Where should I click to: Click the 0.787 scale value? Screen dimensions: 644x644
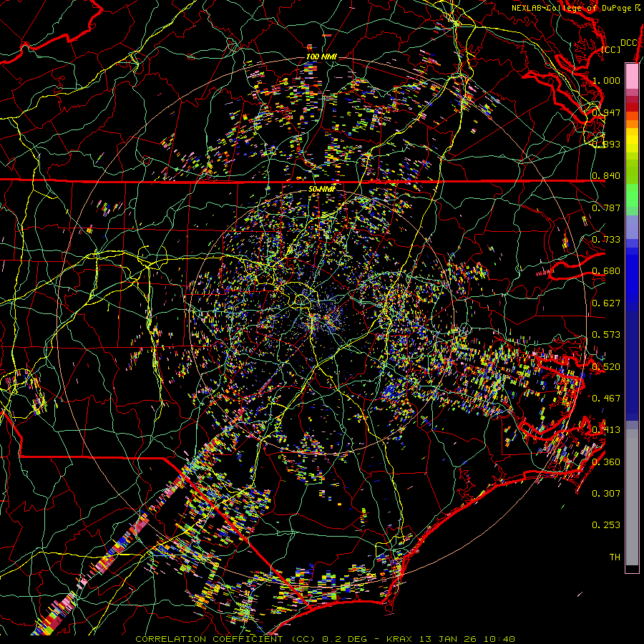coord(607,208)
